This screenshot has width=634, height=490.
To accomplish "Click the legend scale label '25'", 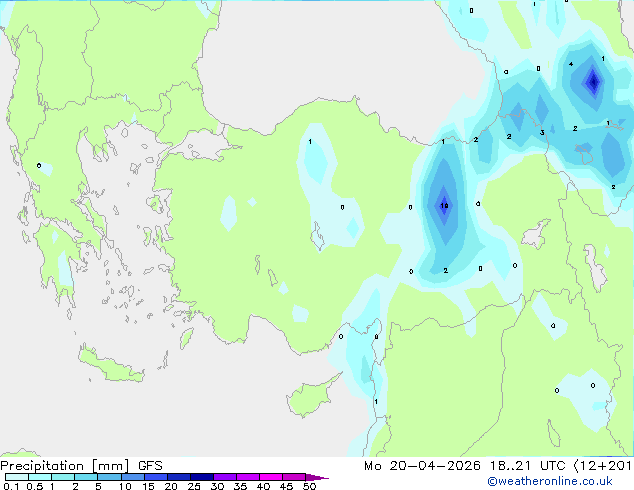I will (194, 486).
